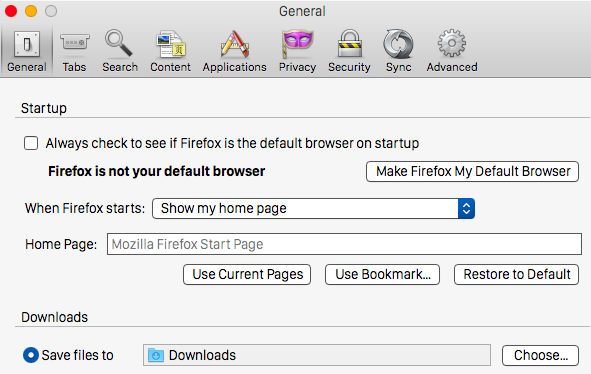Viewport: 591px width, 374px height.
Task: Open the Privacy mask icon
Action: (x=297, y=44)
